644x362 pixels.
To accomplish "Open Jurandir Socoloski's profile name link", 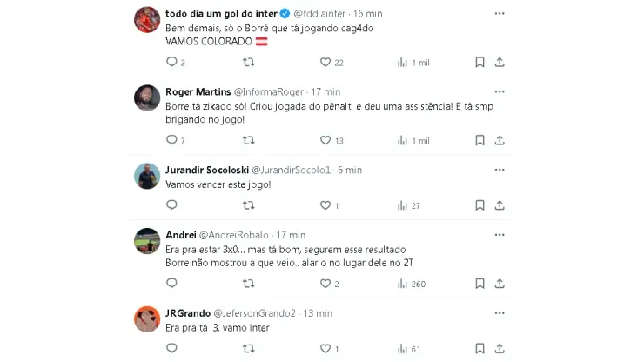I will [x=207, y=170].
